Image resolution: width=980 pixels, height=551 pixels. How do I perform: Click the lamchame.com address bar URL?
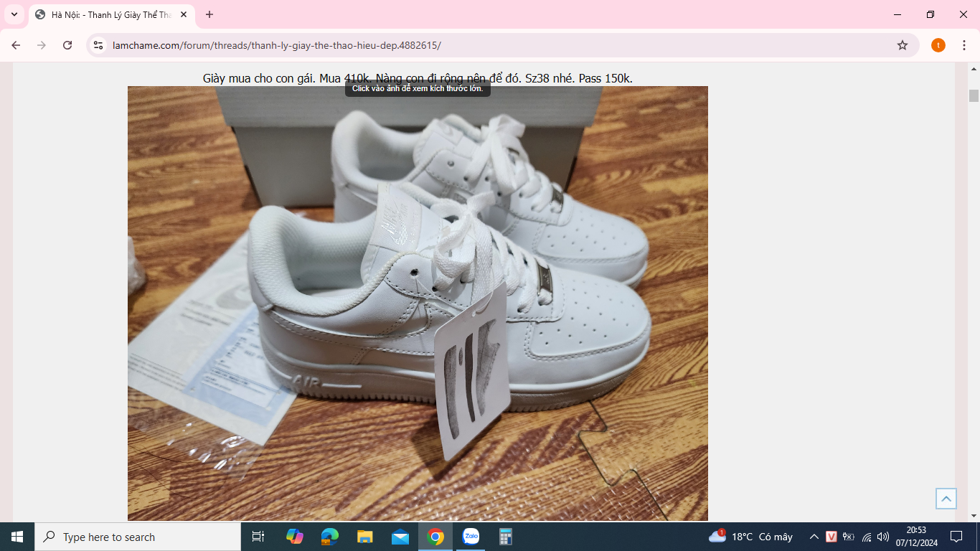point(276,45)
